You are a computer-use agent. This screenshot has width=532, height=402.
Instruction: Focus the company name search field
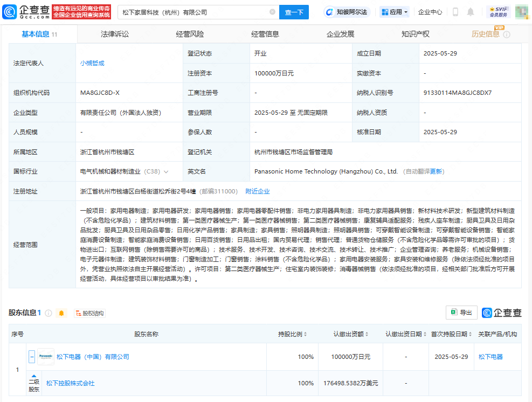pos(198,12)
